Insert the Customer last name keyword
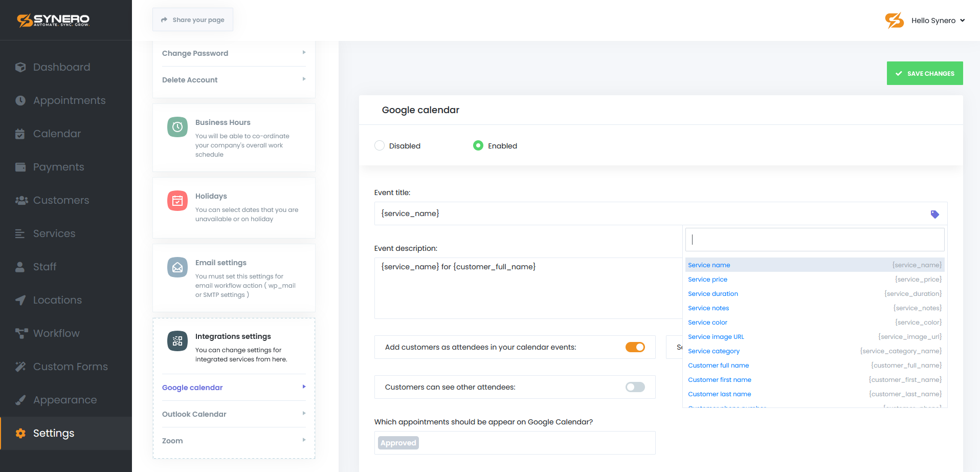The image size is (980, 472). coord(814,394)
